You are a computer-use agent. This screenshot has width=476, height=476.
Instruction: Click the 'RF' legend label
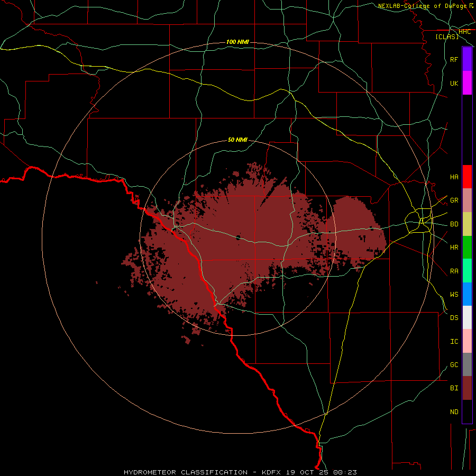click(x=454, y=59)
